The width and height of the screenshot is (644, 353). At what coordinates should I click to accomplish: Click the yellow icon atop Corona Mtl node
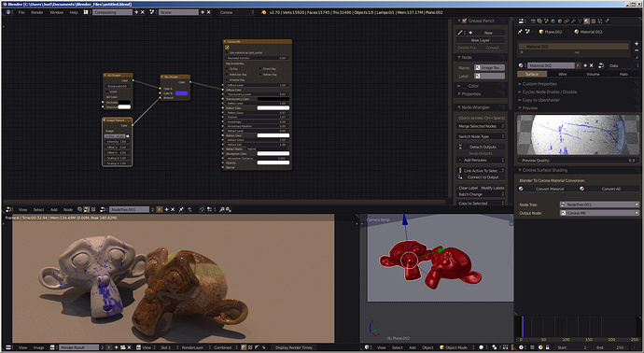tap(227, 48)
